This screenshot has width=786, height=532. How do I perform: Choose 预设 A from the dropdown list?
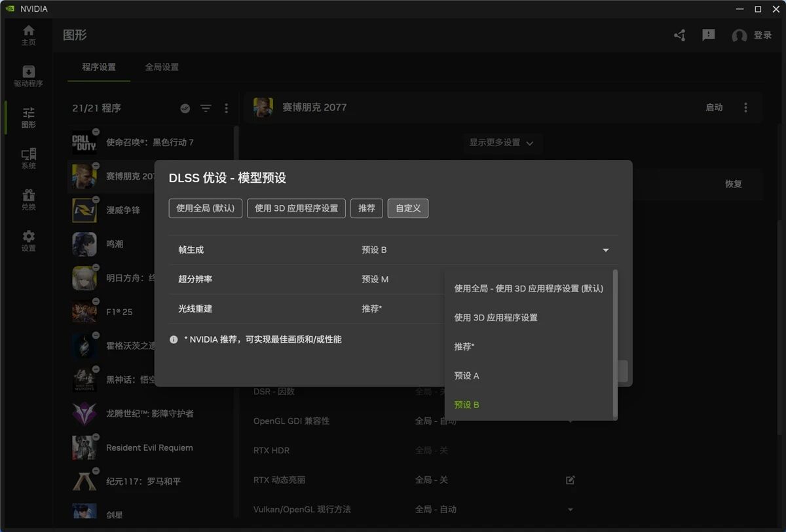point(529,376)
